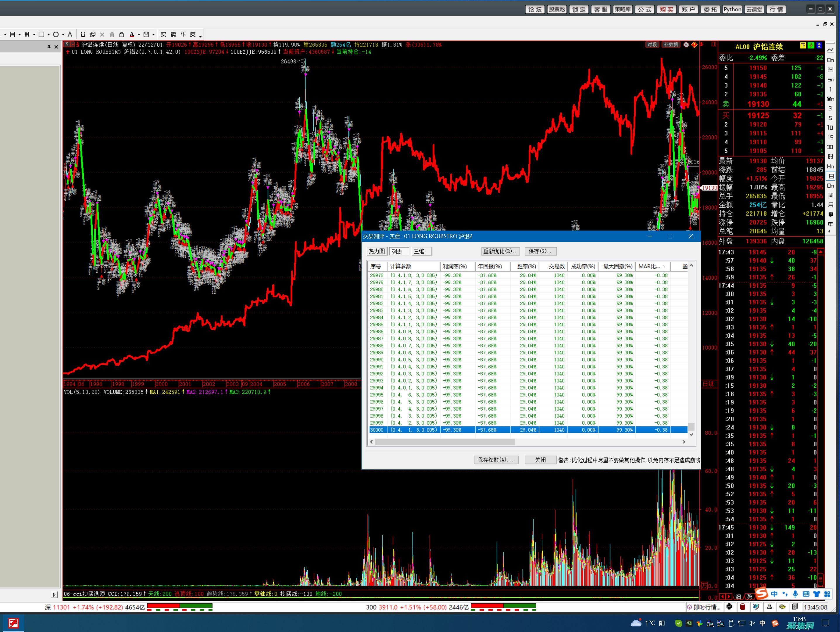Click the save template icon in toolbar
The image size is (840, 632).
[x=146, y=35]
